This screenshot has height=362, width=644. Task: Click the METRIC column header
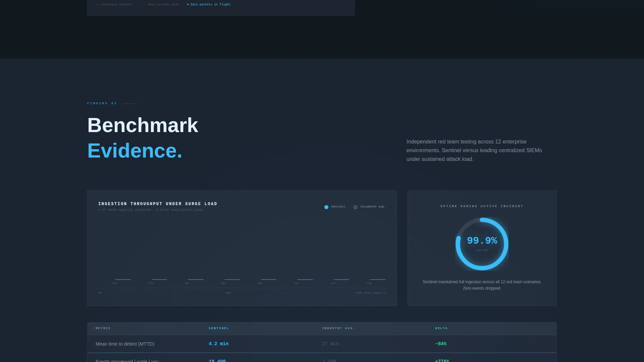click(103, 328)
